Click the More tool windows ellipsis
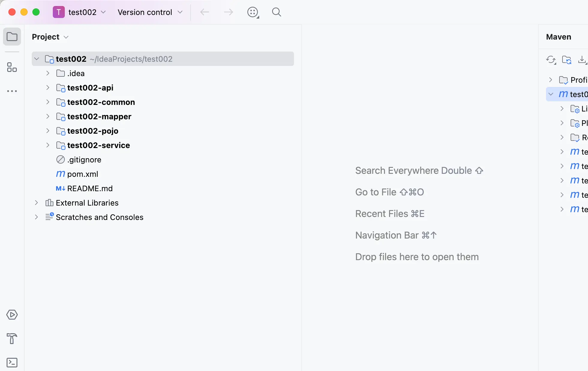588x371 pixels. click(12, 91)
